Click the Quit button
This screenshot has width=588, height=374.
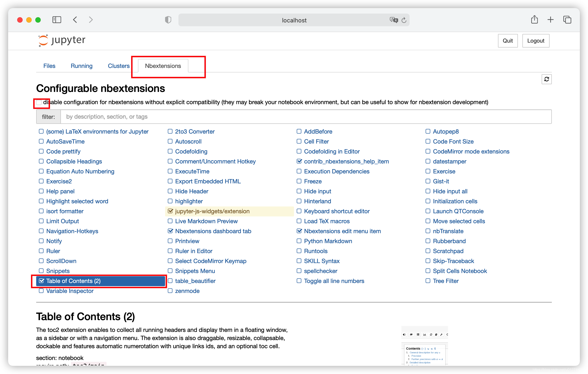508,41
